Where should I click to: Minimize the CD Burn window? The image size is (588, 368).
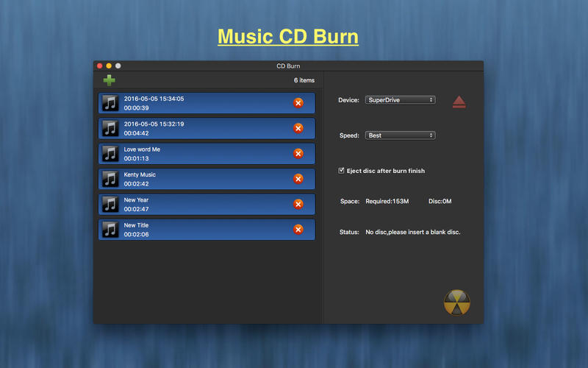coord(109,66)
